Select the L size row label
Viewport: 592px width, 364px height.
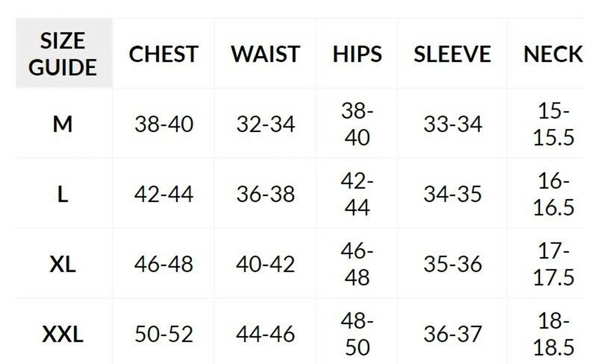[x=63, y=194]
